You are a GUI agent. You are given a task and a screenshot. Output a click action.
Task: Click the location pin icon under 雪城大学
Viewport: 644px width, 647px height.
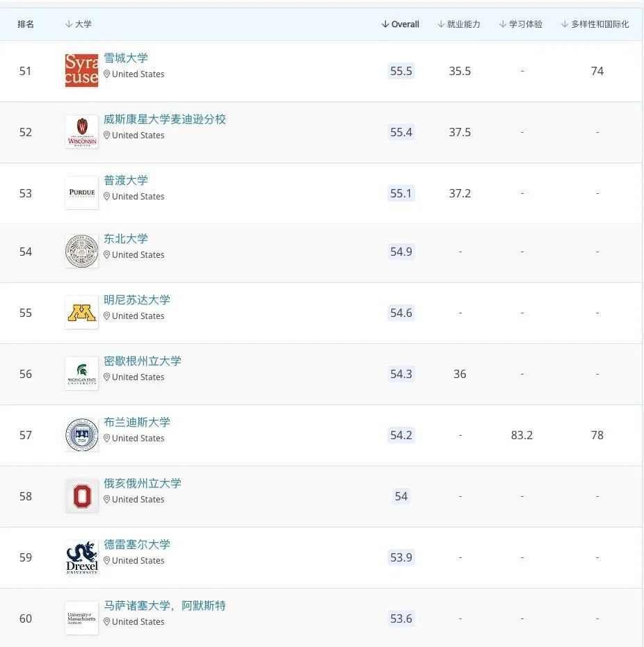tap(106, 74)
